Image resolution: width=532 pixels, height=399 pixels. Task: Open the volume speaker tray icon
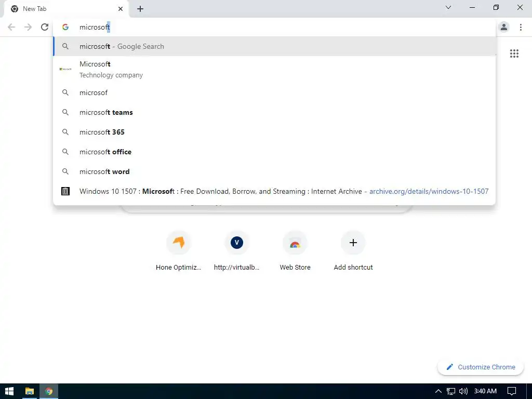pos(463,391)
